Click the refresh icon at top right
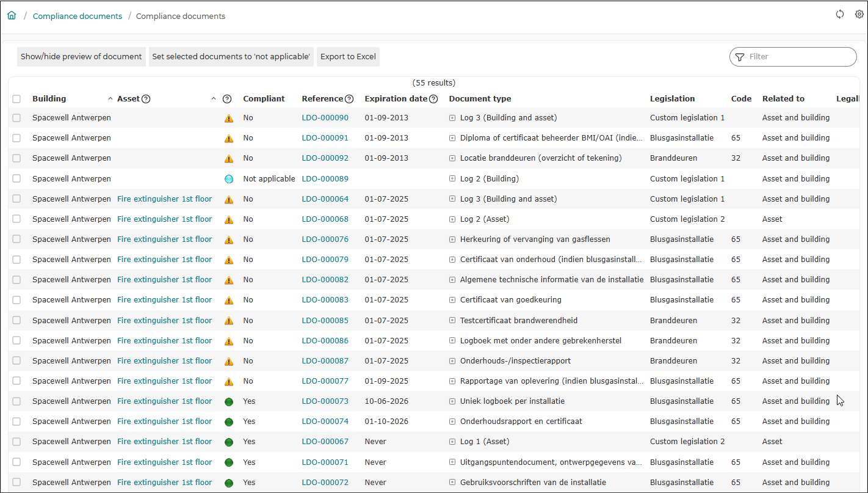 pyautogui.click(x=840, y=15)
